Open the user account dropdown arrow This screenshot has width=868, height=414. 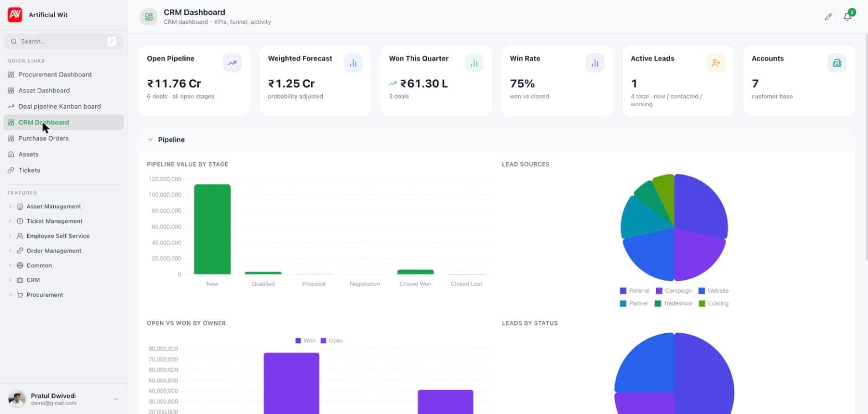116,399
